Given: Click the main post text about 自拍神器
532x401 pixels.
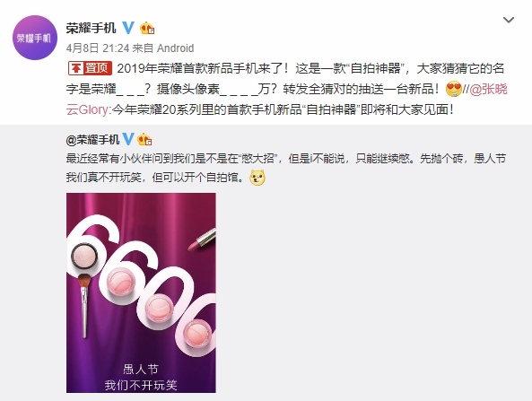Looking at the screenshot, I should 285,89.
